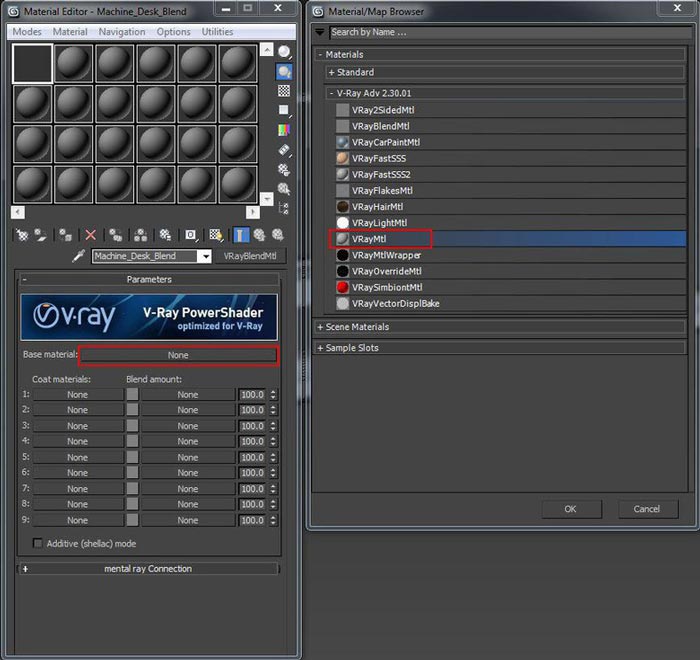The image size is (700, 660).
Task: Click OK in Material/Map Browser
Action: coord(571,509)
